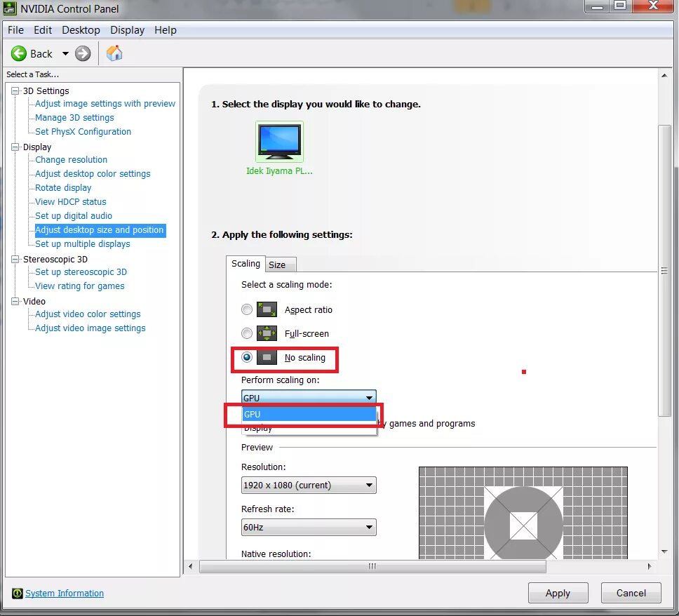The height and width of the screenshot is (616, 679).
Task: Open Set up digital audio
Action: (74, 215)
